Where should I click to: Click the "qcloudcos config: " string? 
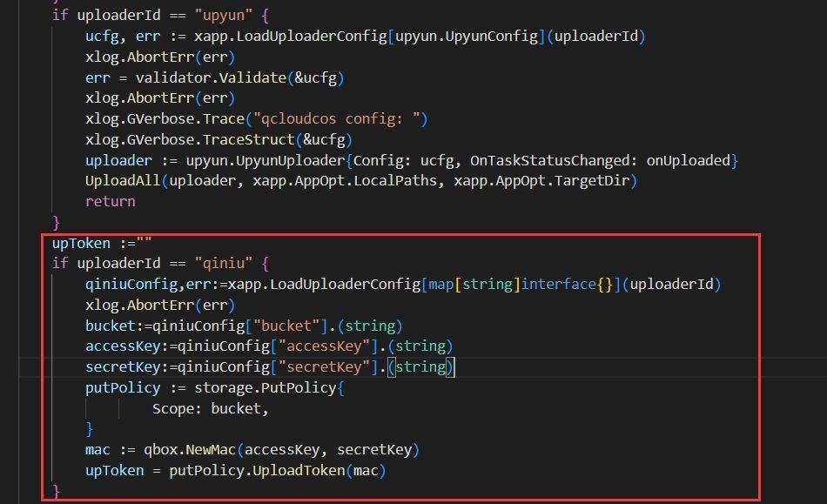[337, 118]
